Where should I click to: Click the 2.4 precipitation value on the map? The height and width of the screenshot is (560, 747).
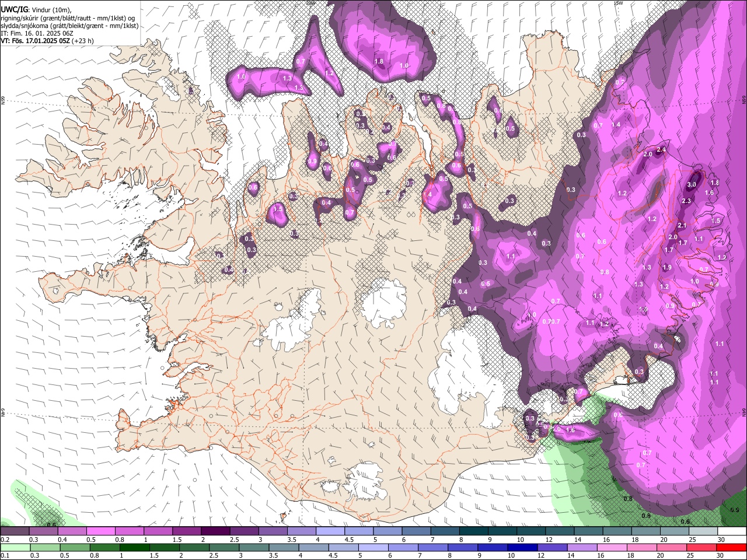click(x=661, y=150)
